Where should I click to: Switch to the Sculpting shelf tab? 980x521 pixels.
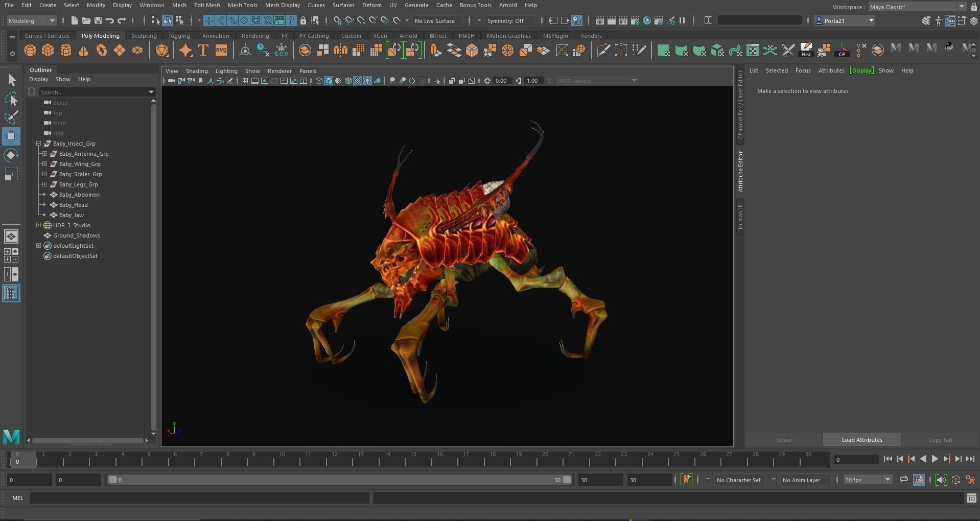coord(144,36)
